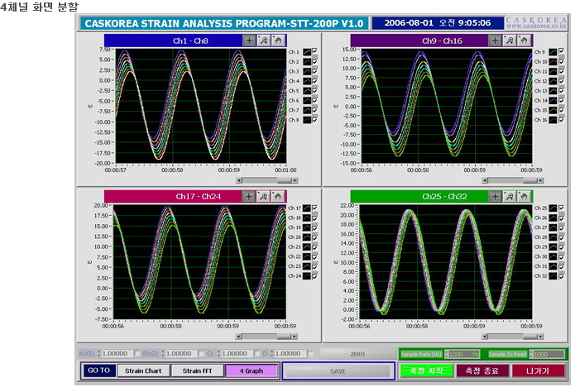
Task: Open Ch 8 plot style swatch
Action: point(307,120)
